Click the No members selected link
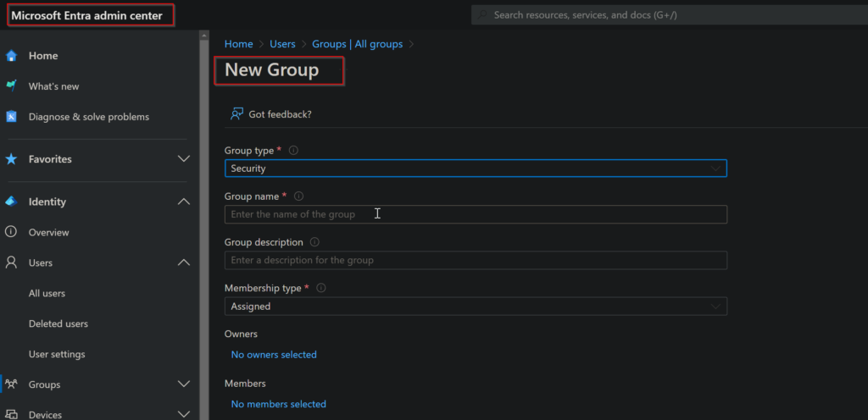This screenshot has width=868, height=420. [278, 405]
